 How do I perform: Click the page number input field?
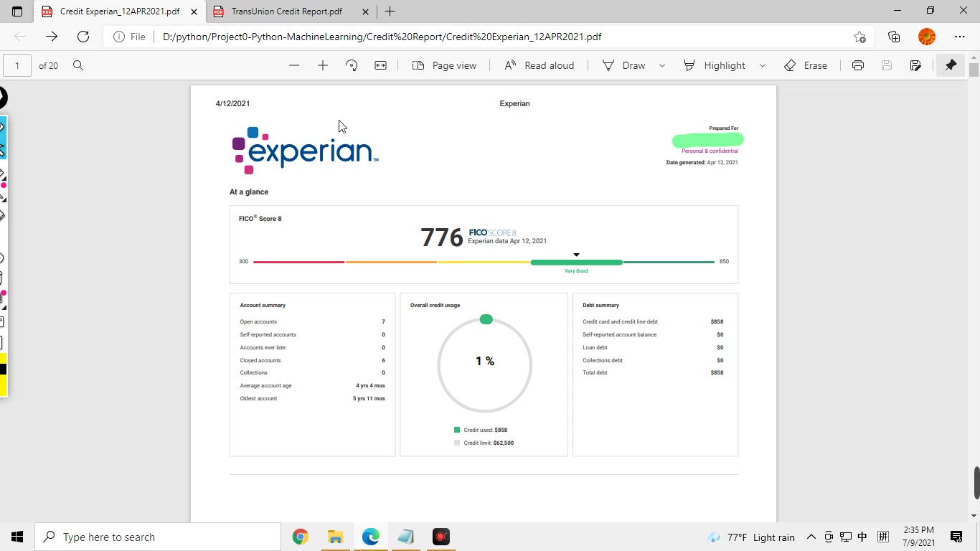[17, 65]
